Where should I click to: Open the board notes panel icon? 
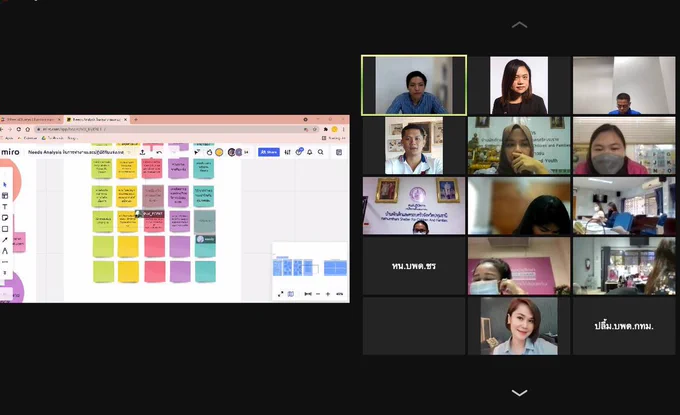[x=339, y=152]
